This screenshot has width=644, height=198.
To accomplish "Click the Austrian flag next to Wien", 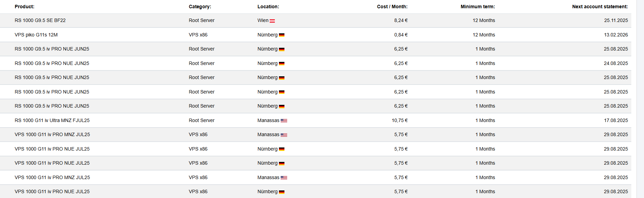I will coord(272,21).
